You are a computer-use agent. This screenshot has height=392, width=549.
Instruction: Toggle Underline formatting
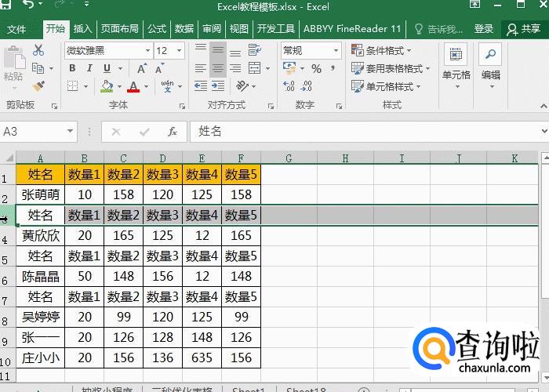[107, 68]
